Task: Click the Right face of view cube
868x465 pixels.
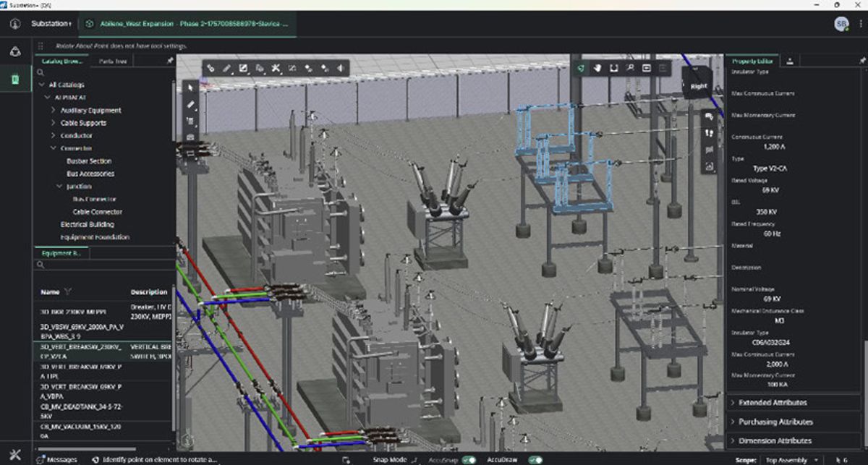Action: [x=699, y=86]
